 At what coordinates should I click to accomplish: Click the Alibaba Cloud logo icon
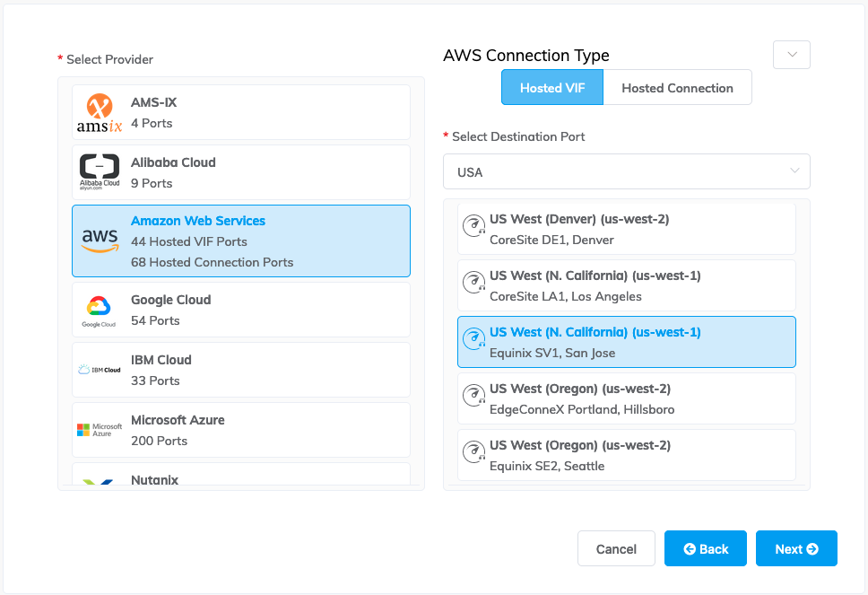tap(100, 172)
